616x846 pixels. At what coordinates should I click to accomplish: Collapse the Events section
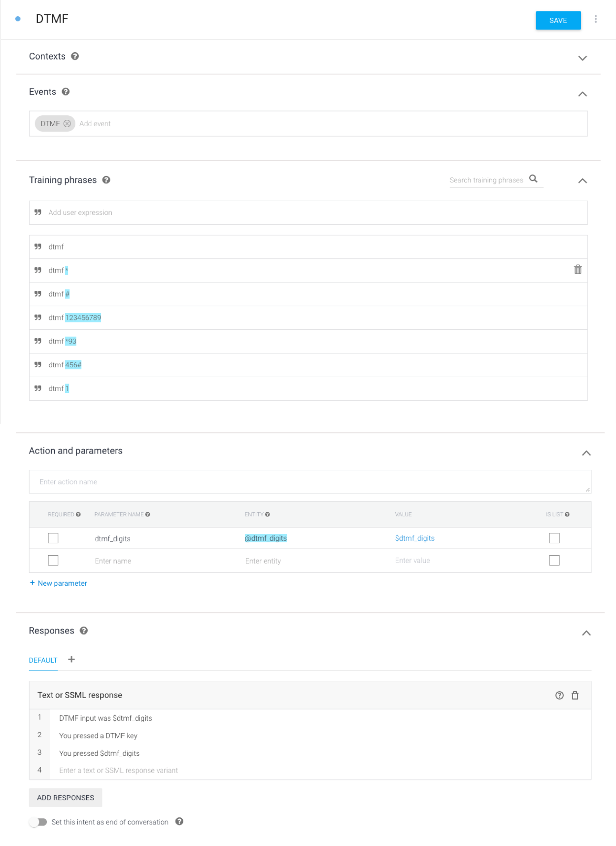[x=582, y=94]
